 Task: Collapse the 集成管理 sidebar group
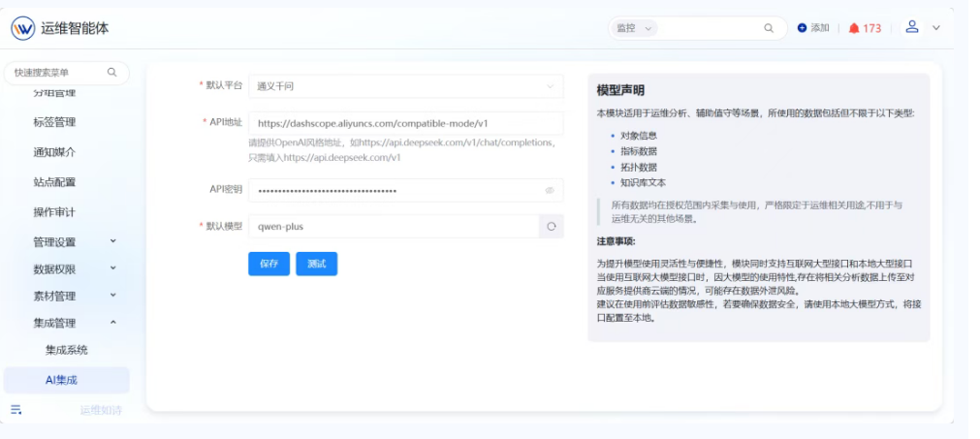click(x=112, y=323)
